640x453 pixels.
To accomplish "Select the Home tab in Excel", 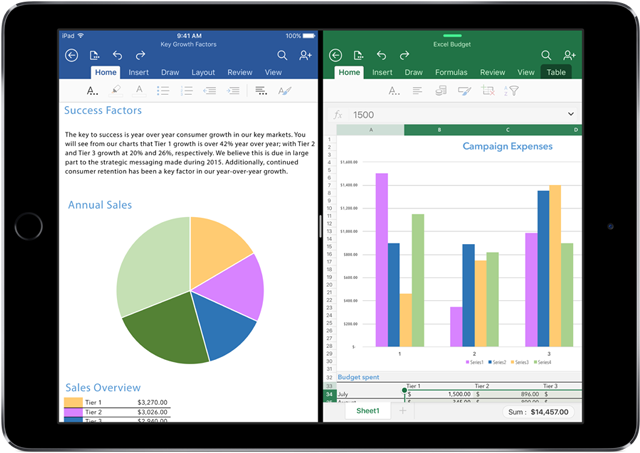I will pyautogui.click(x=349, y=72).
